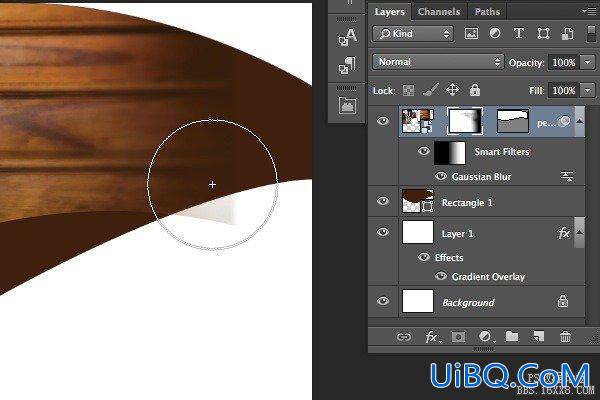Click smart filter indicator on top layer

point(564,121)
